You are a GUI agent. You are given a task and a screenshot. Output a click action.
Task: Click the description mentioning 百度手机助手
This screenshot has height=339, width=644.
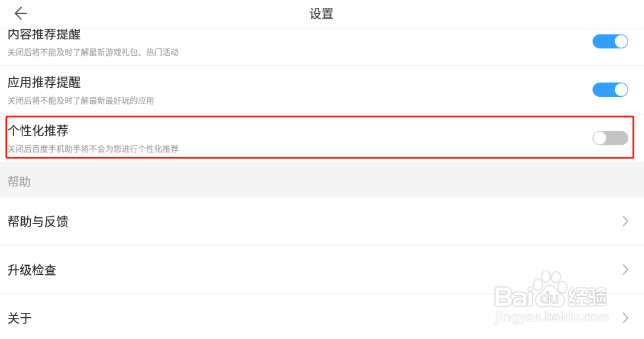point(93,148)
